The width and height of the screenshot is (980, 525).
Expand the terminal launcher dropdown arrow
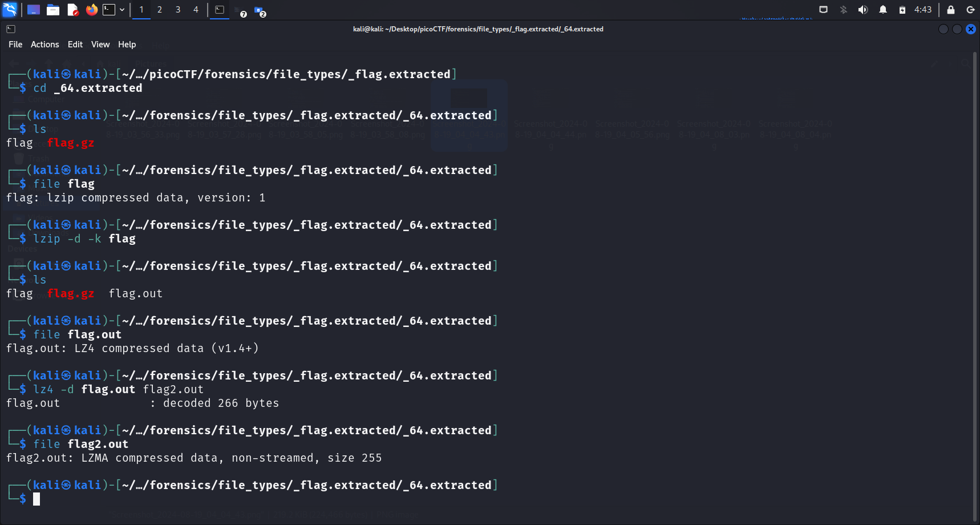[122, 10]
